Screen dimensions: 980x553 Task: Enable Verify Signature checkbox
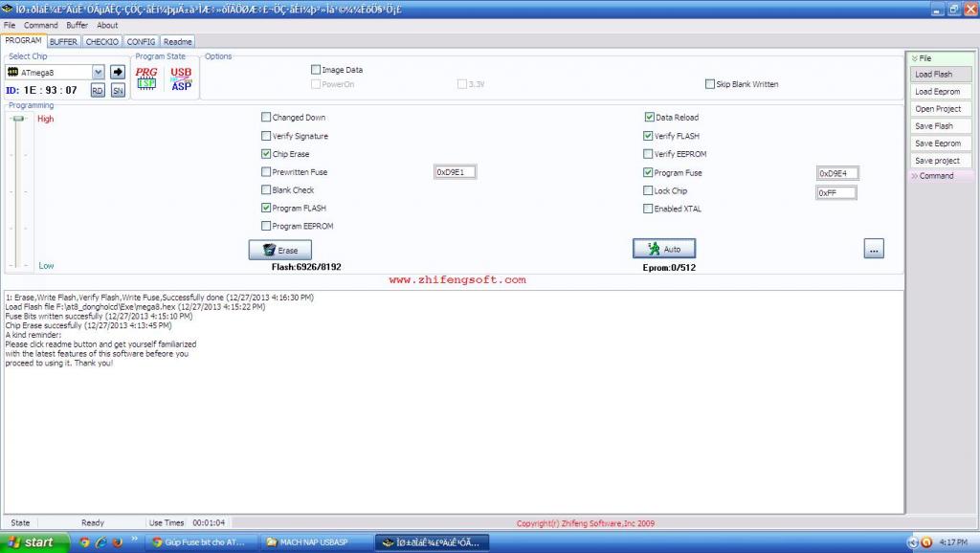tap(266, 136)
